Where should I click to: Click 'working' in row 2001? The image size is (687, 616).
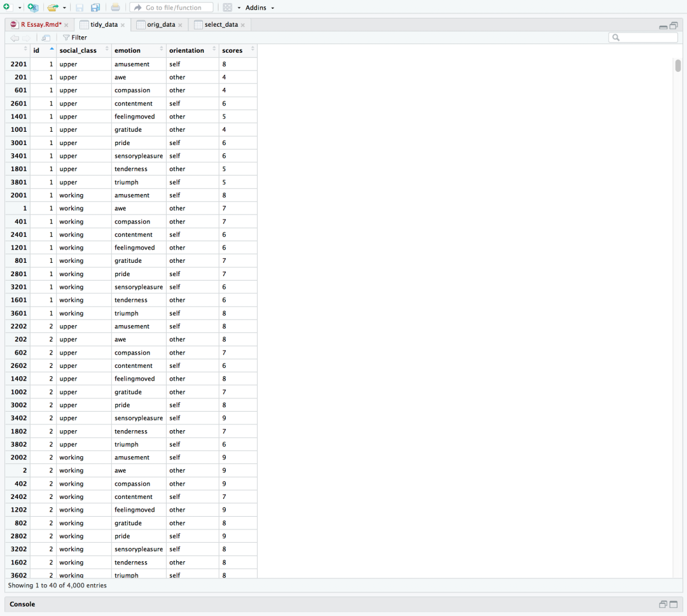tap(71, 195)
